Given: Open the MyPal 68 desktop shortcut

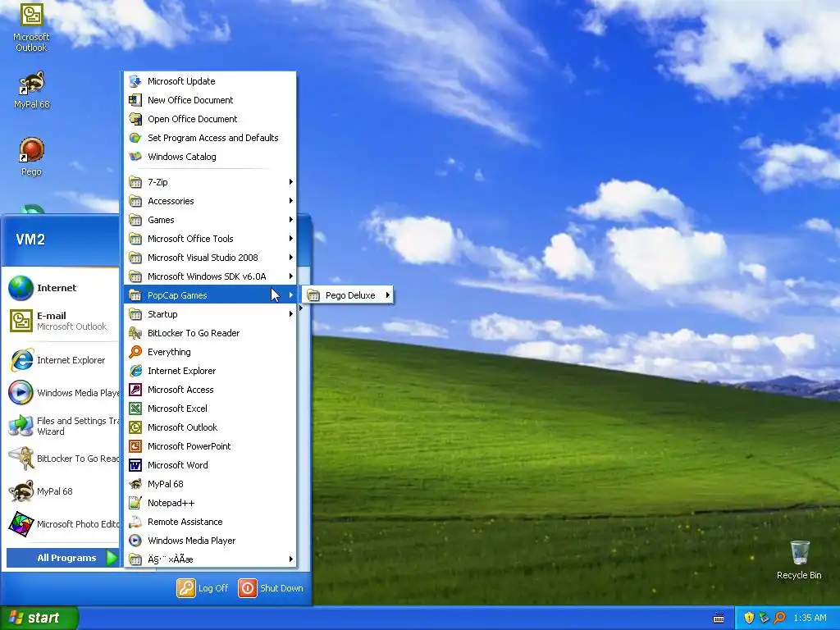Looking at the screenshot, I should pyautogui.click(x=31, y=90).
